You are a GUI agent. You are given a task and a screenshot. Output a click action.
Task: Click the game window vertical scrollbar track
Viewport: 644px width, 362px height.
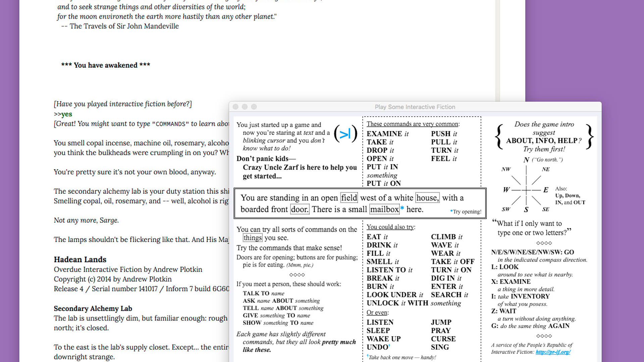[x=498, y=50]
